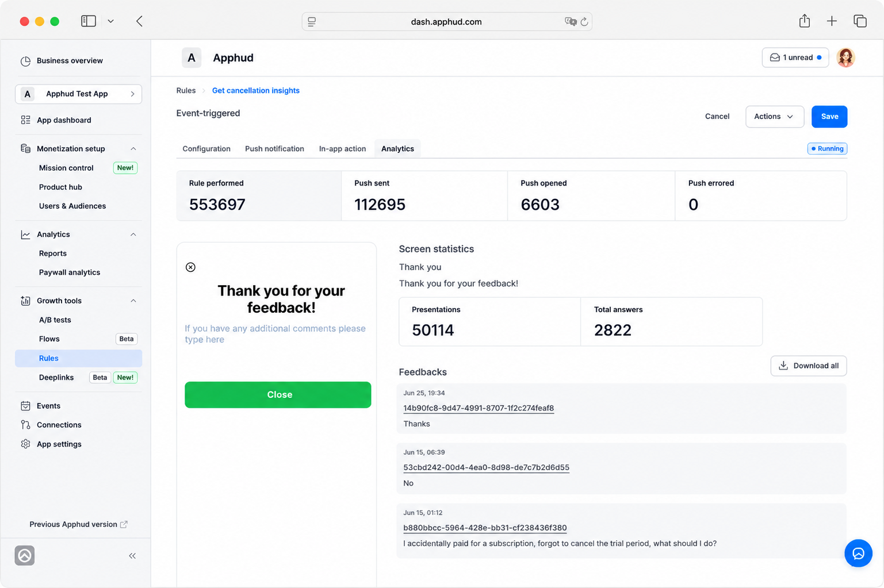Image resolution: width=884 pixels, height=588 pixels.
Task: Click the Total answers value 2822
Action: pyautogui.click(x=613, y=330)
